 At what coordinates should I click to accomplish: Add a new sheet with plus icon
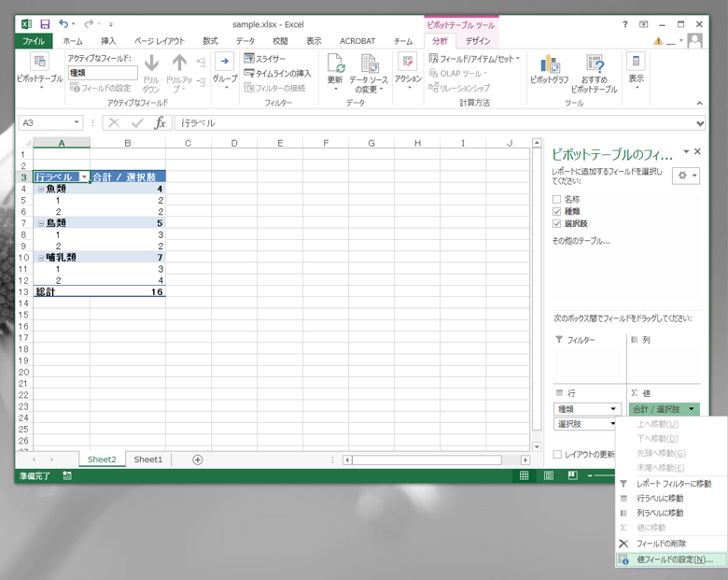(x=197, y=460)
